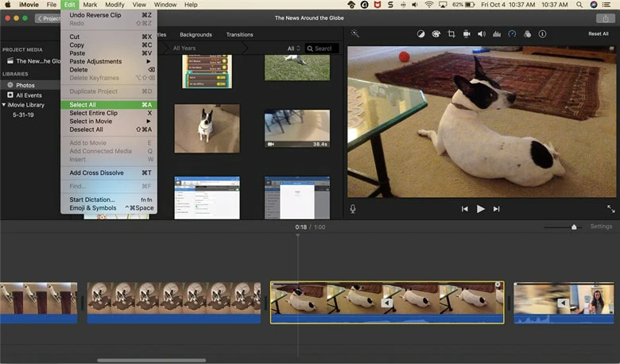
Task: Choose Start Dictation menu item
Action: (x=109, y=199)
